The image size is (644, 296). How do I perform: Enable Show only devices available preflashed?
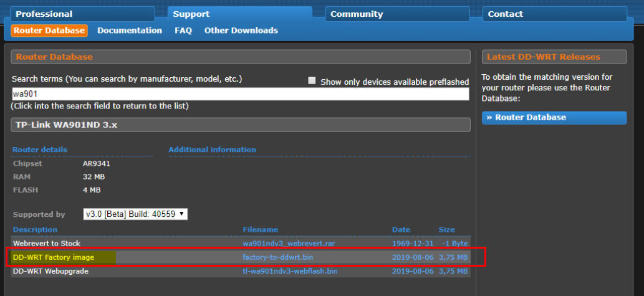[312, 81]
